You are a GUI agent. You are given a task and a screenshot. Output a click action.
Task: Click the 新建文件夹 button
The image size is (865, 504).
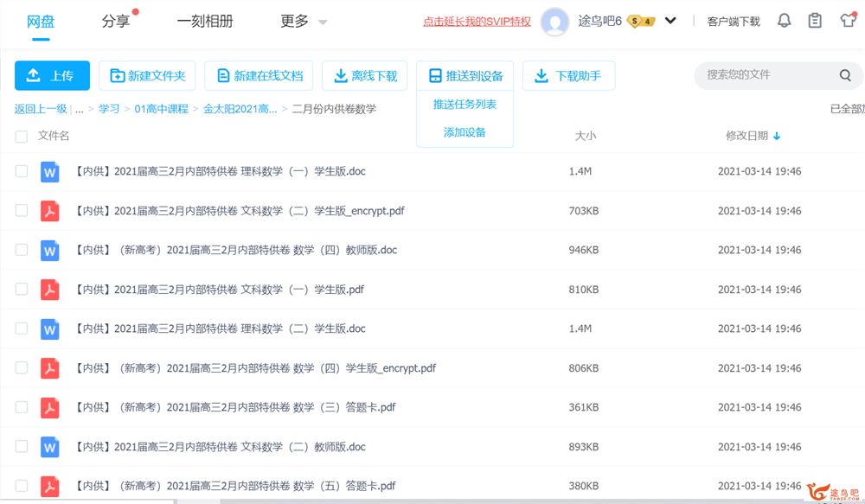click(x=147, y=75)
